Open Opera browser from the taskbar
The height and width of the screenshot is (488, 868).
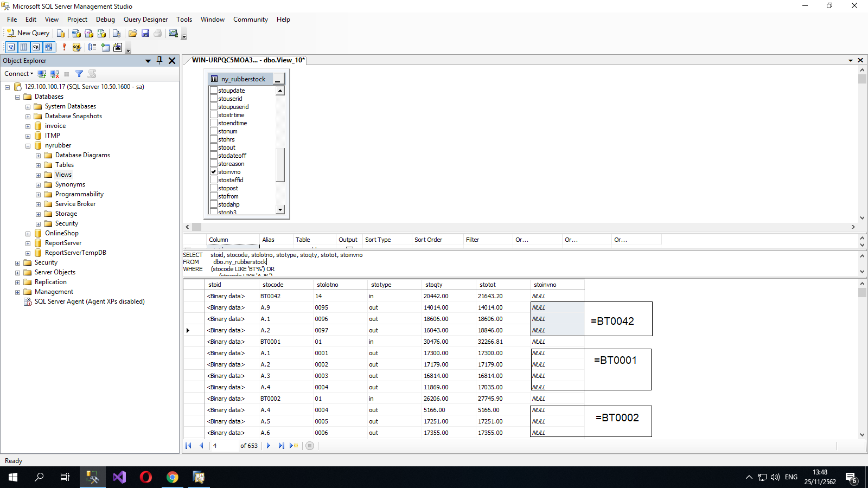click(x=145, y=477)
